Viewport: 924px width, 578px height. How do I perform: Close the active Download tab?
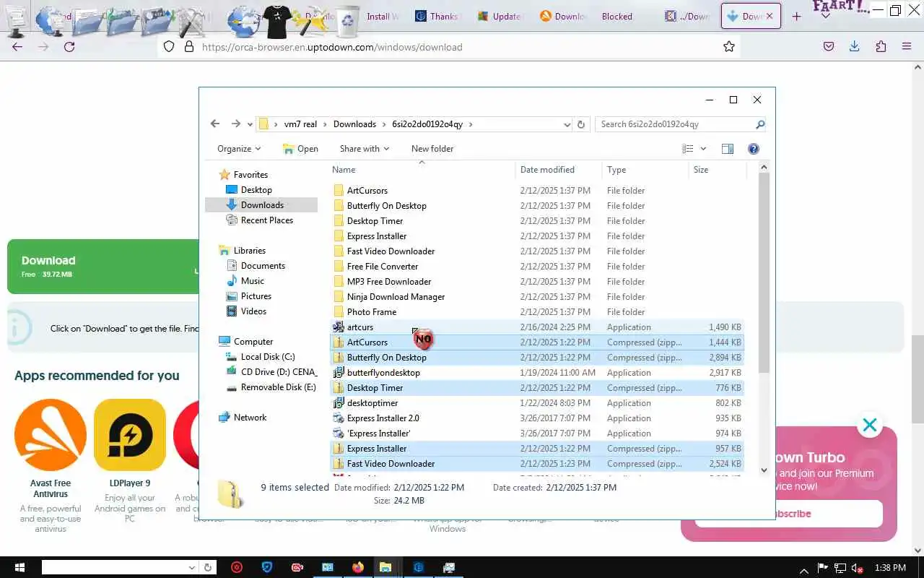[x=770, y=16]
